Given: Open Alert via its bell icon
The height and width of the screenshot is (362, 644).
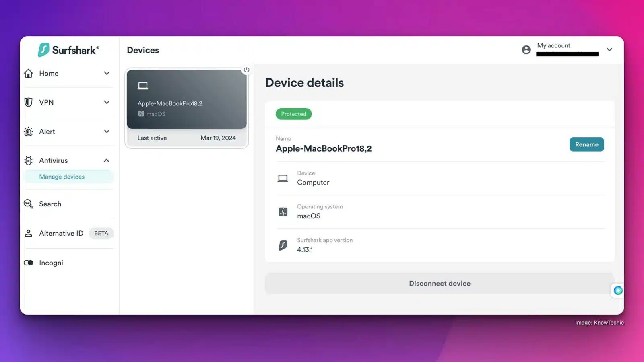Looking at the screenshot, I should click(x=28, y=132).
